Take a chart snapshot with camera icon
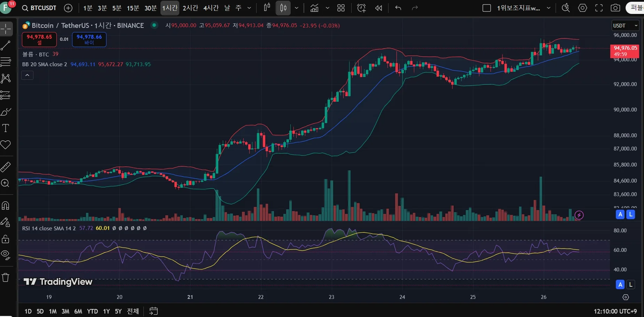This screenshot has height=317, width=644. (615, 8)
